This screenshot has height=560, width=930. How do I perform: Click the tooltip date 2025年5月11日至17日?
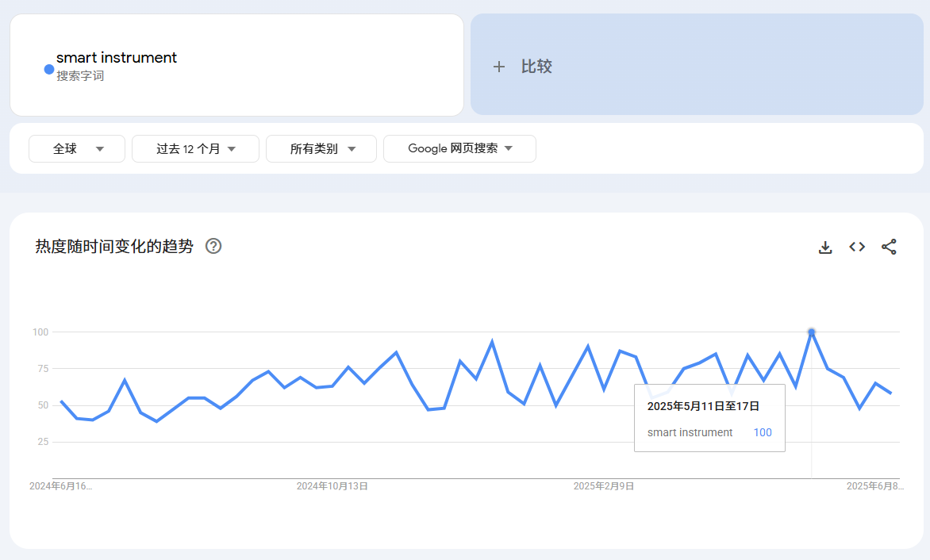pos(703,406)
